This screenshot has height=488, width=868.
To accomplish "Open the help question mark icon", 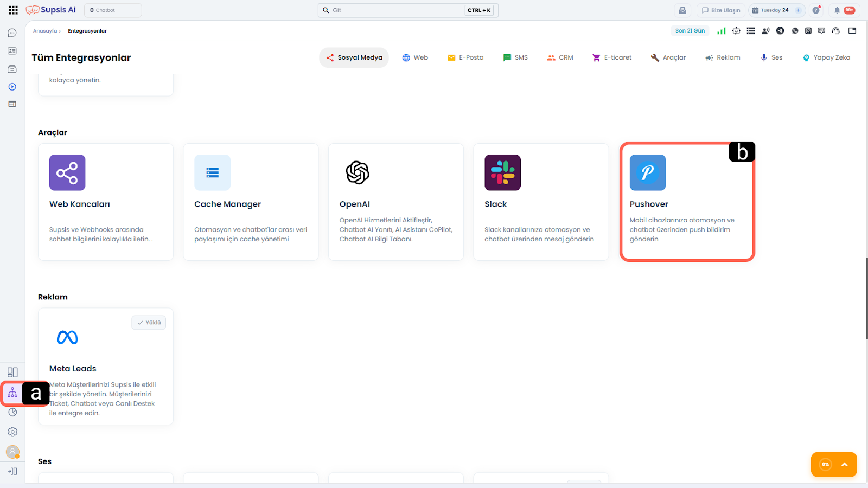I will 816,10.
